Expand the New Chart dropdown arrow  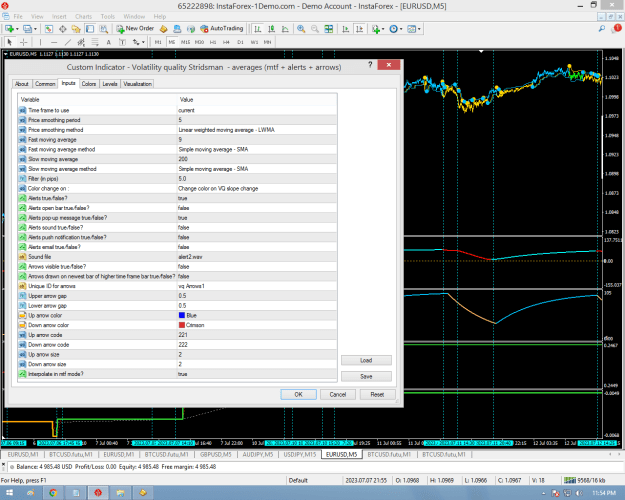coord(17,29)
